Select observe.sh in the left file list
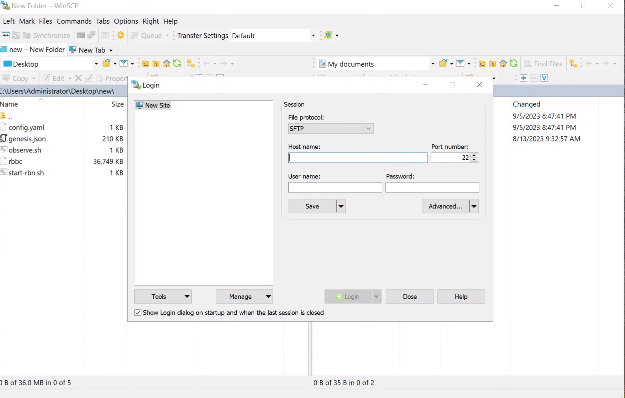625x398 pixels. 25,150
